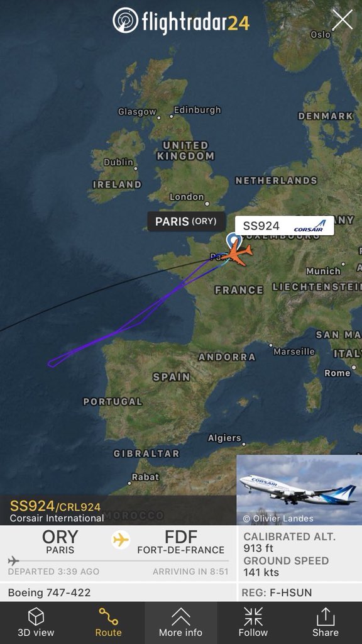
Task: Click the blue ORY airport pin
Action: click(x=234, y=240)
